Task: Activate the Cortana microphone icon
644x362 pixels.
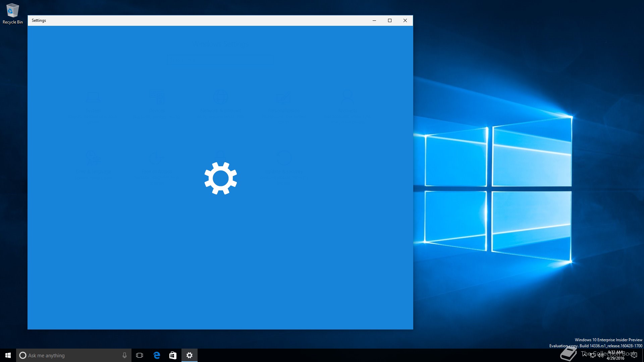Action: (124, 355)
